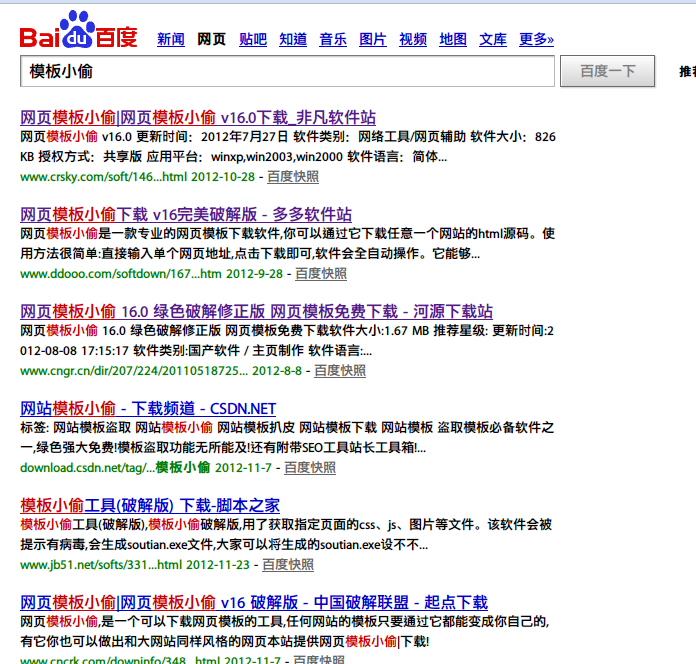This screenshot has height=664, width=696.
Task: Go to the 文库 library tab
Action: tap(493, 40)
